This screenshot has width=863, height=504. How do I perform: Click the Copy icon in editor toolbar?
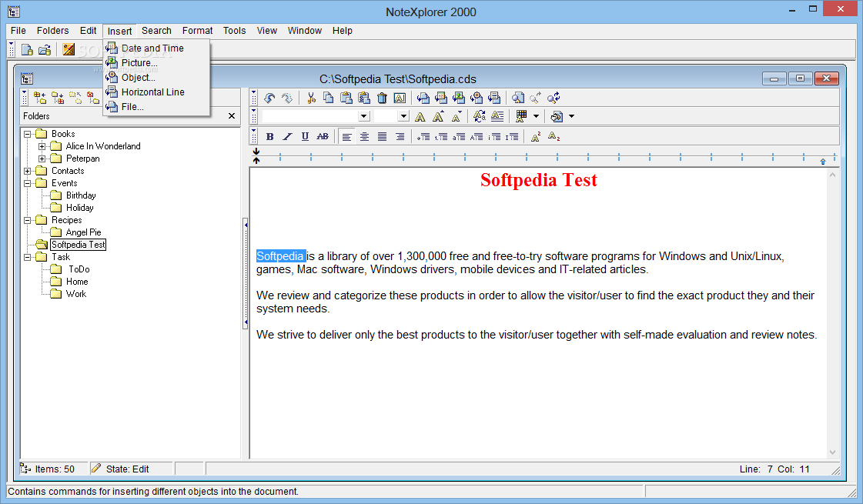329,98
